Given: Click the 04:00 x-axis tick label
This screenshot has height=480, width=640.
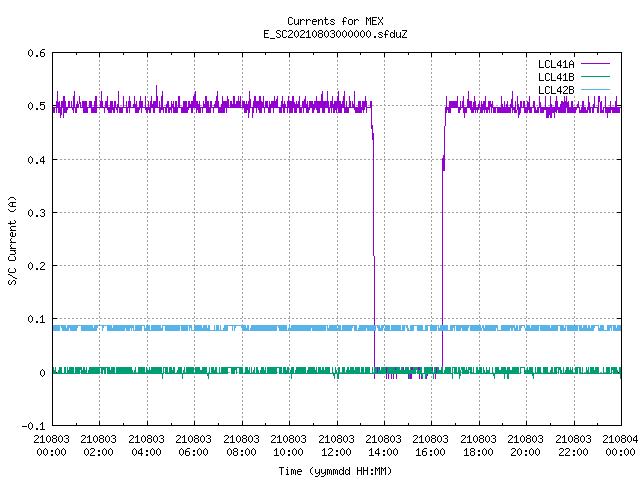Looking at the screenshot, I should pos(146,452).
